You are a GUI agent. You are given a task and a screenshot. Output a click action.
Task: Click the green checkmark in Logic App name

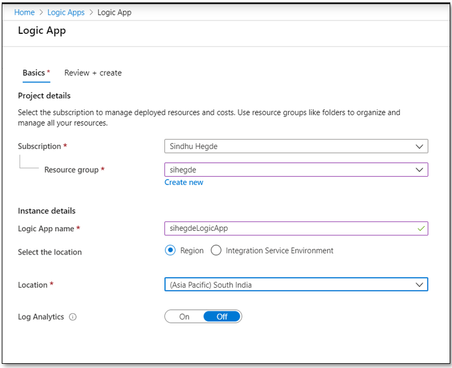pos(421,229)
